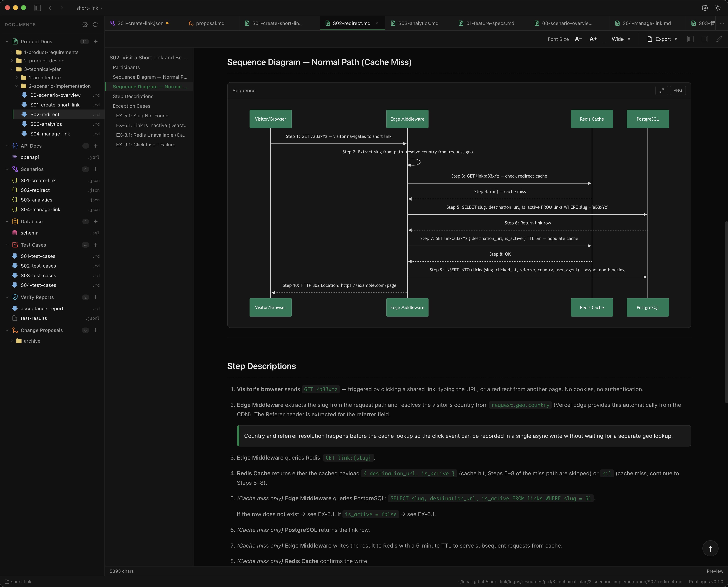Add a new document to Product Docs
The image size is (728, 587).
point(96,41)
